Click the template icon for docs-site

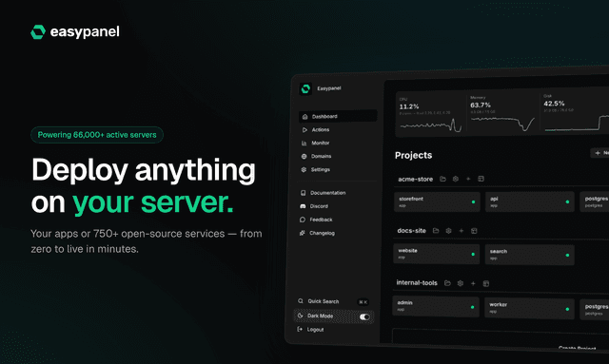[x=474, y=231]
